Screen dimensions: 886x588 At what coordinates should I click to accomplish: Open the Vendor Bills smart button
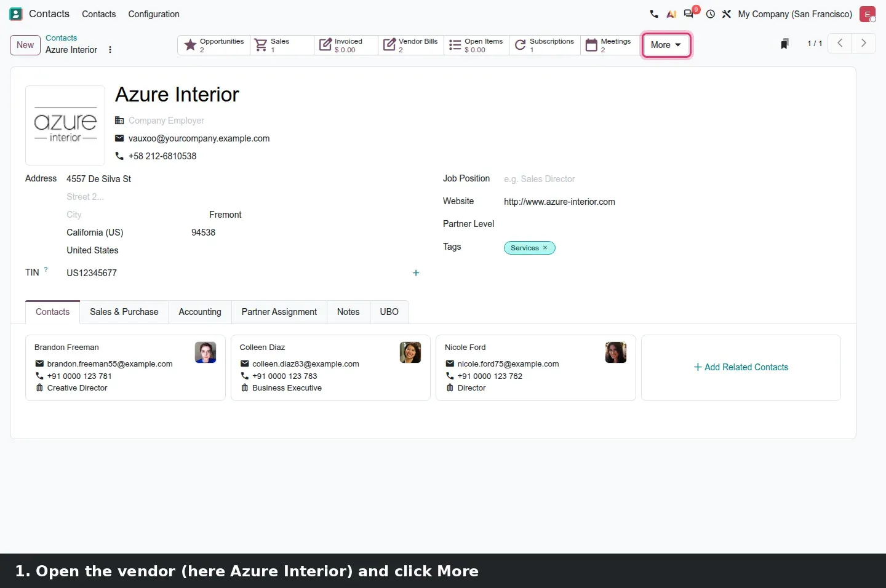(411, 45)
